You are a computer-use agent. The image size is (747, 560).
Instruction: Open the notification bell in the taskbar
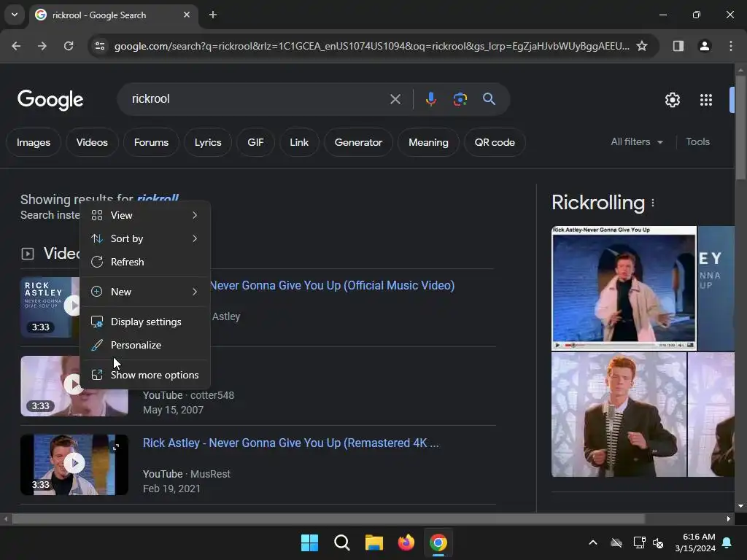tap(727, 542)
